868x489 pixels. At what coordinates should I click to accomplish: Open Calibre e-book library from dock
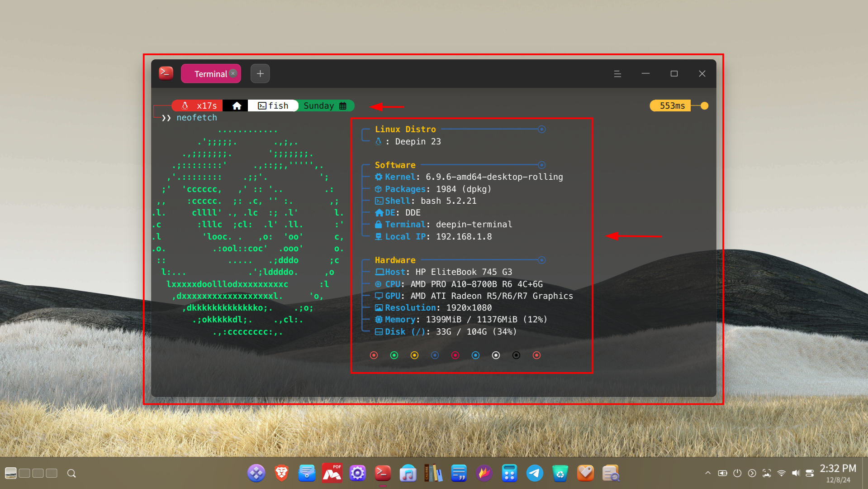pos(433,473)
